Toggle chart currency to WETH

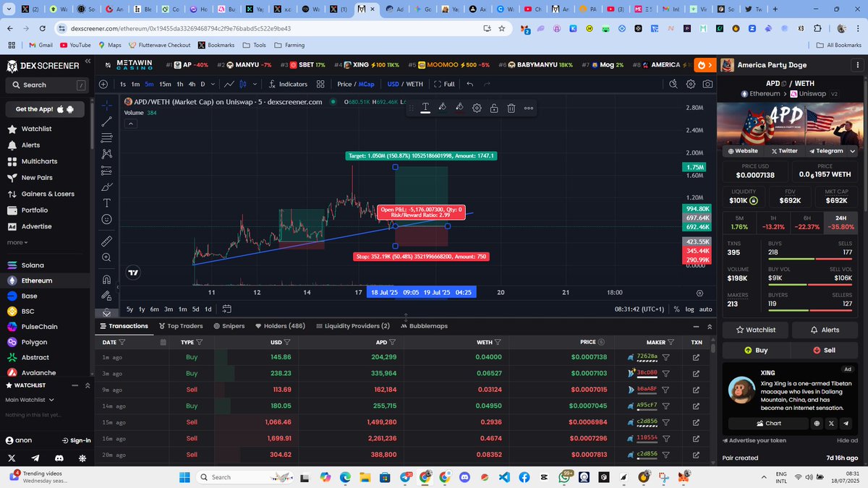tap(414, 84)
